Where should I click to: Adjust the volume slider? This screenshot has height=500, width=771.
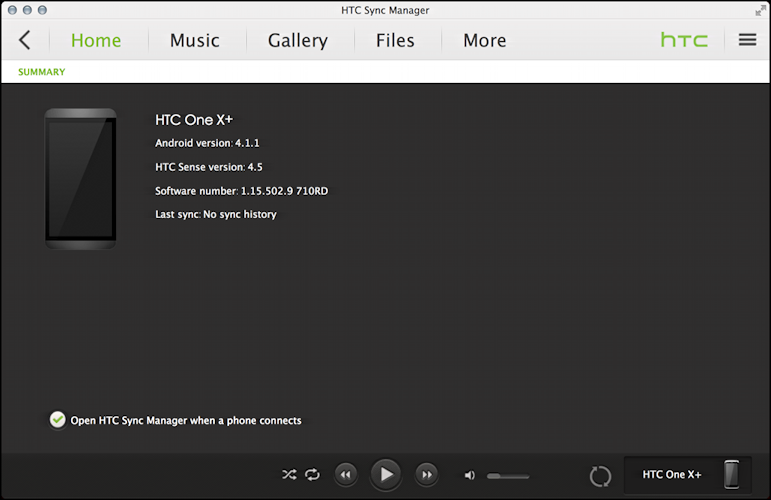(x=507, y=475)
